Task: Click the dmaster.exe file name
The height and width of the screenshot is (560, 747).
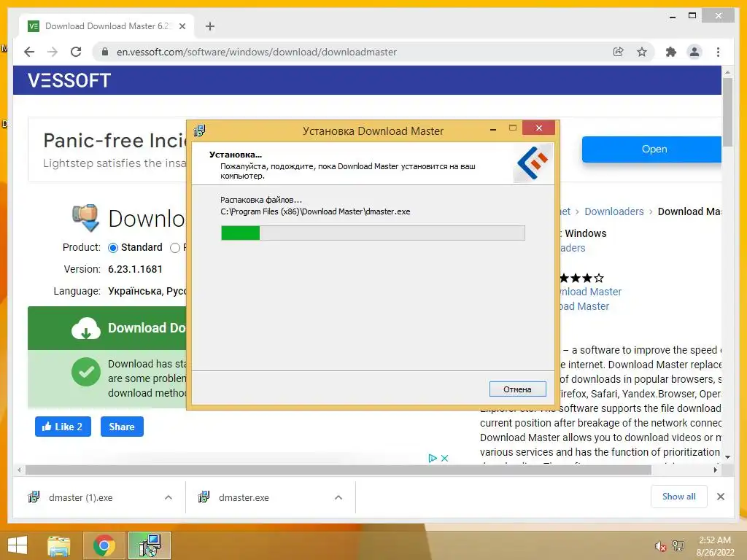Action: point(244,497)
